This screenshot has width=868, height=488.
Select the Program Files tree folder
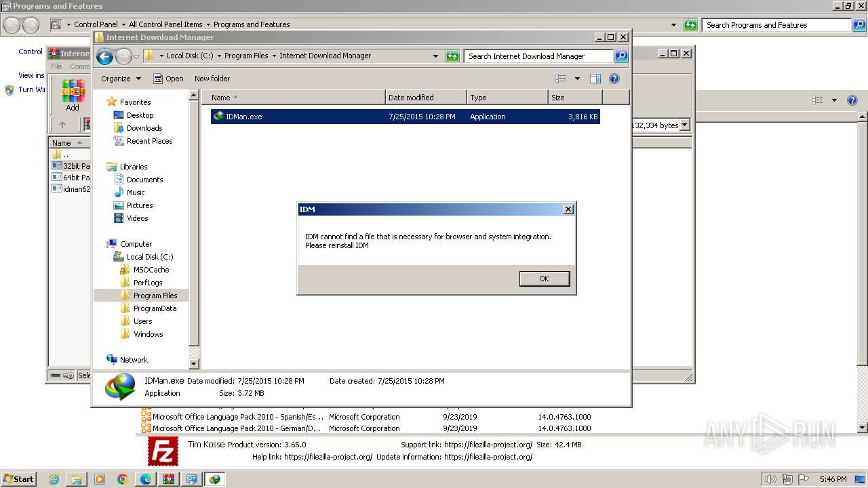coord(155,296)
